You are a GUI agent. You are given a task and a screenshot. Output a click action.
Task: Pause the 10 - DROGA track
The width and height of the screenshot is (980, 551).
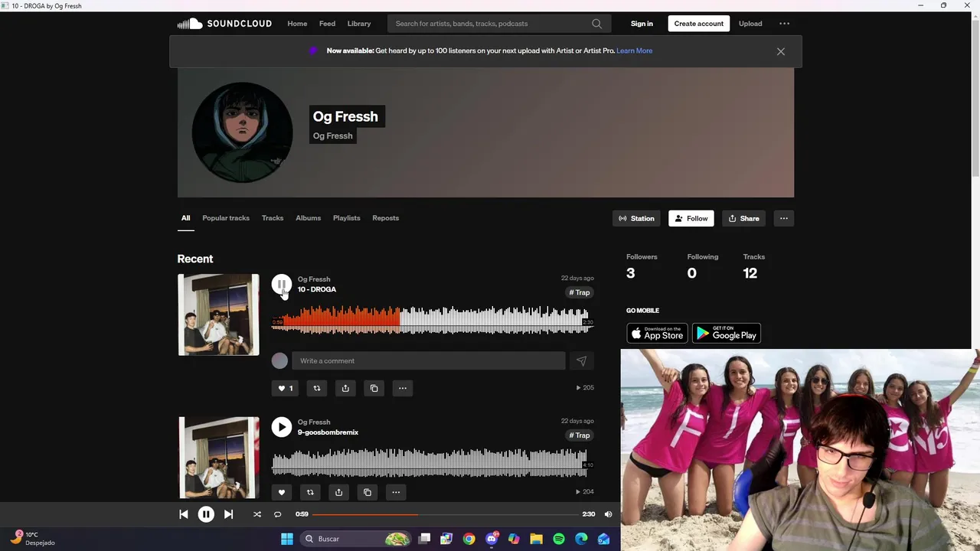coord(281,285)
